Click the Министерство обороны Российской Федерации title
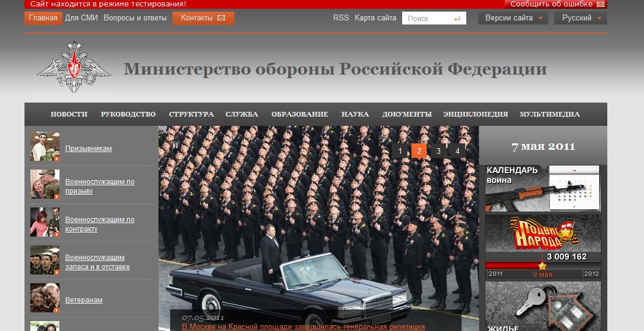 335,69
